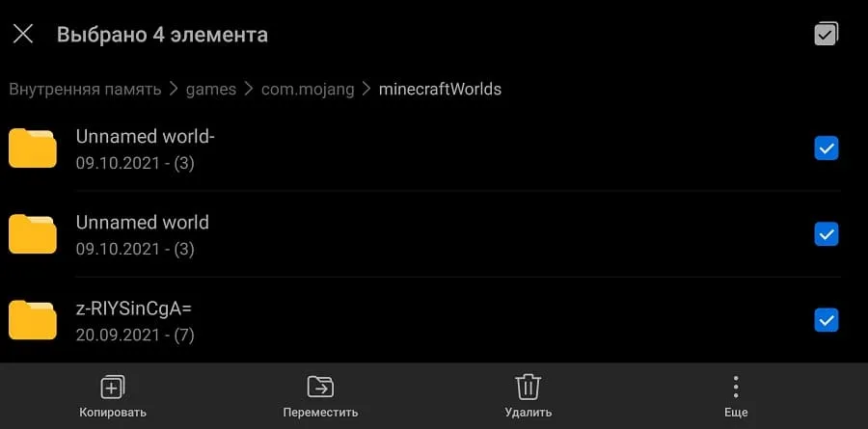Uncheck the z-RIYSinCgA= checkbox

tap(827, 320)
